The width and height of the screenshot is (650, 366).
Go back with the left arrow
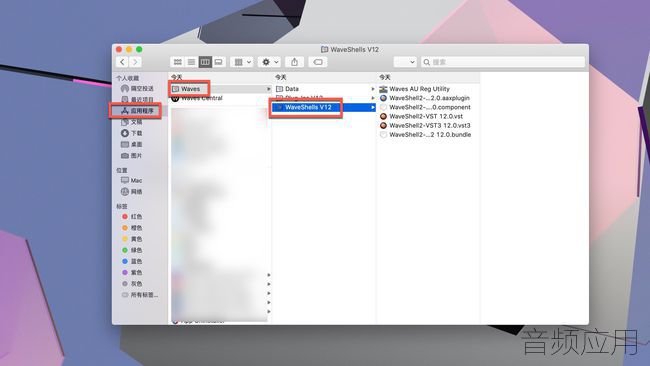(122, 62)
